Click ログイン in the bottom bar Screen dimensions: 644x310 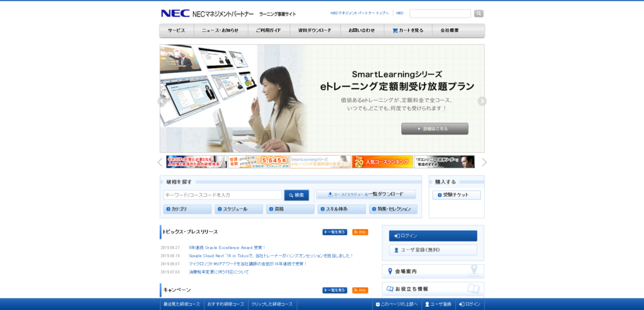(x=469, y=304)
